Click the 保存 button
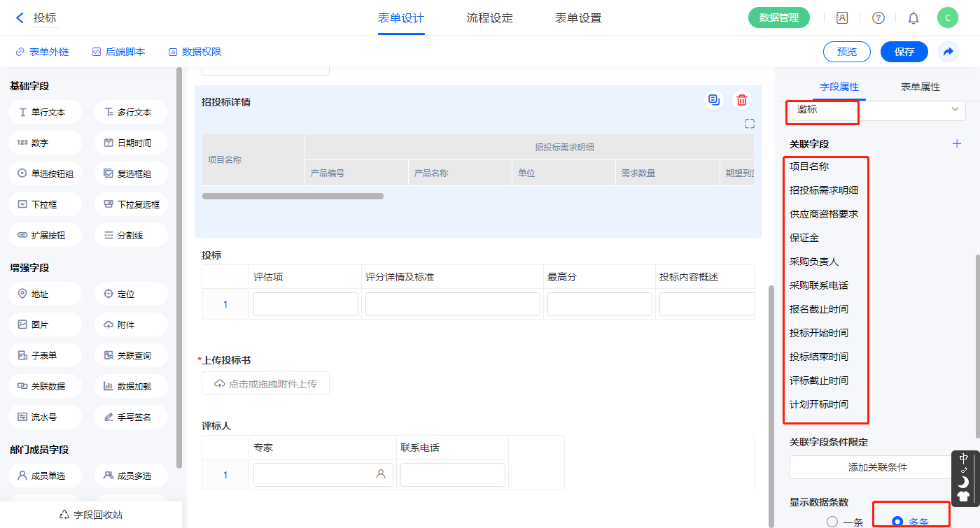 pos(904,52)
